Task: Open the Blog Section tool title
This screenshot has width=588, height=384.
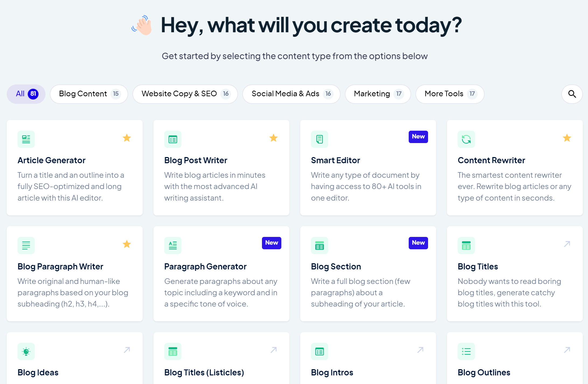Action: [x=336, y=266]
